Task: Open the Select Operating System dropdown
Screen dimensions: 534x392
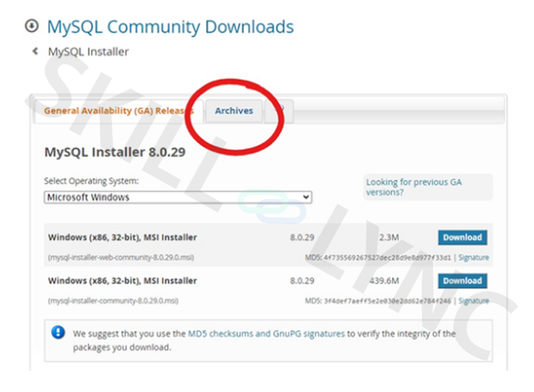Action: 178,198
